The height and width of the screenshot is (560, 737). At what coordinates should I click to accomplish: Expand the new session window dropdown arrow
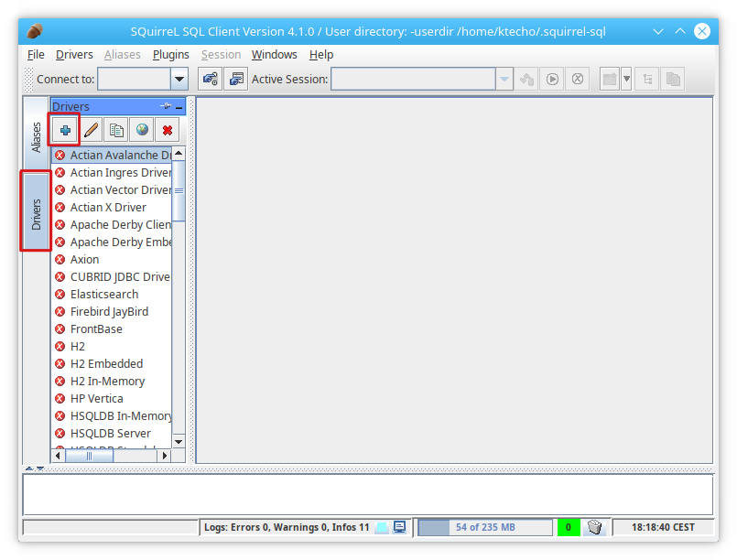626,79
